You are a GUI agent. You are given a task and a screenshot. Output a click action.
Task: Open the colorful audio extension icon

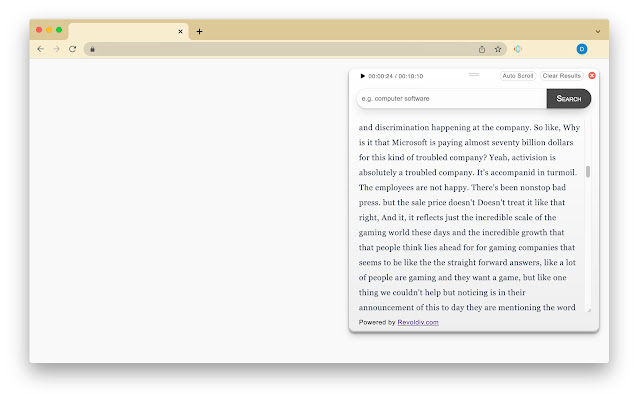(518, 49)
